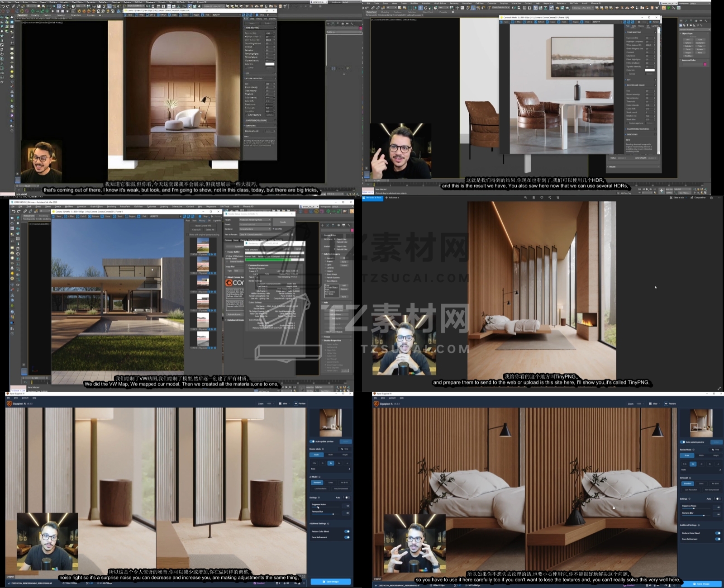Toggle Face Refinement in left Gigapixel panel

pyautogui.click(x=347, y=537)
